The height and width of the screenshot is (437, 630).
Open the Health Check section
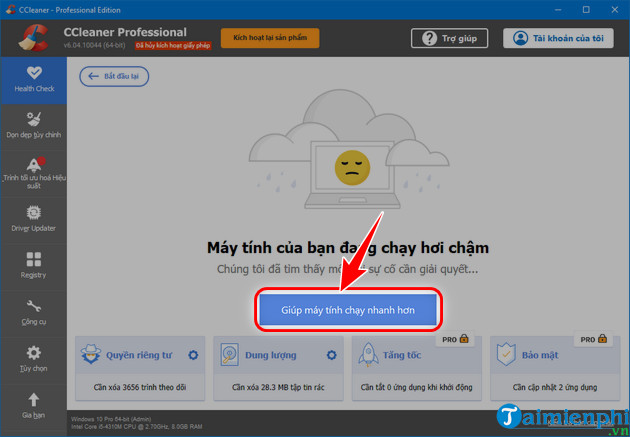[x=34, y=80]
